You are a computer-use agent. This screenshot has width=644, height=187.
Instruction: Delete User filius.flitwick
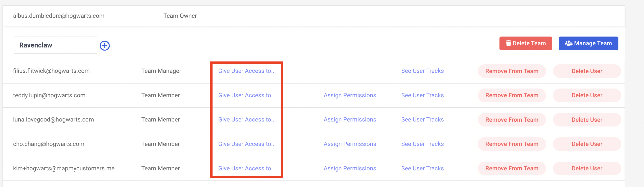pyautogui.click(x=587, y=71)
